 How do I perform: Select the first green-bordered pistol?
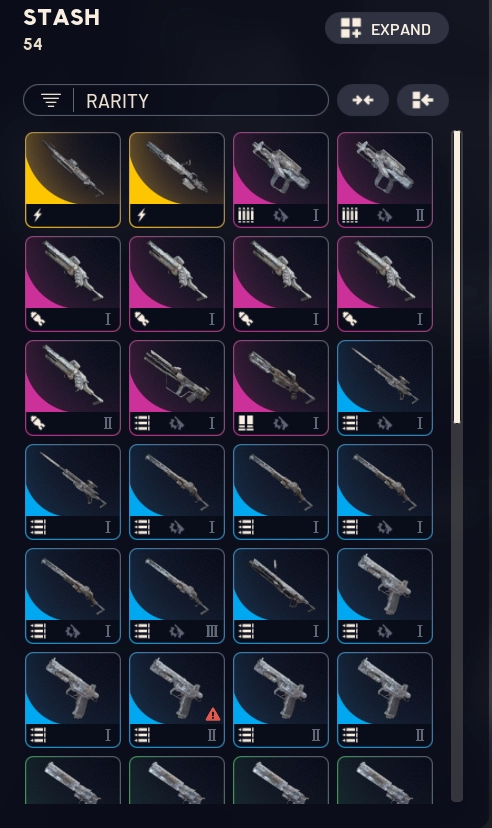point(73,780)
